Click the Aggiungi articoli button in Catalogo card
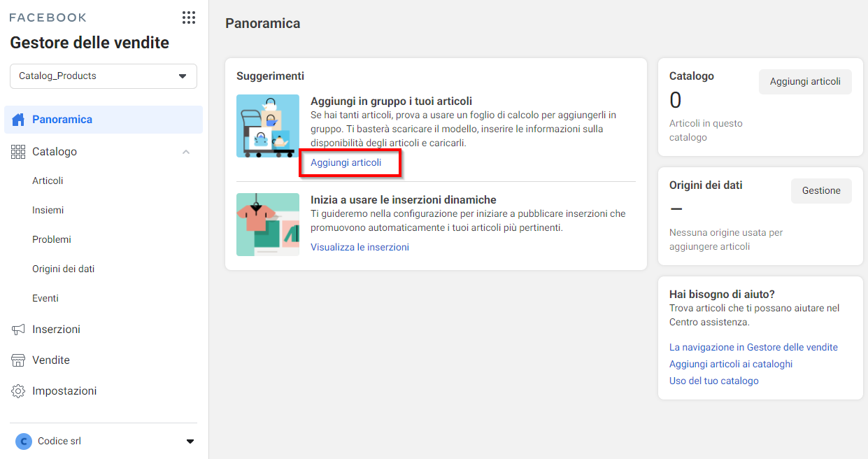This screenshot has width=868, height=459. pyautogui.click(x=805, y=82)
